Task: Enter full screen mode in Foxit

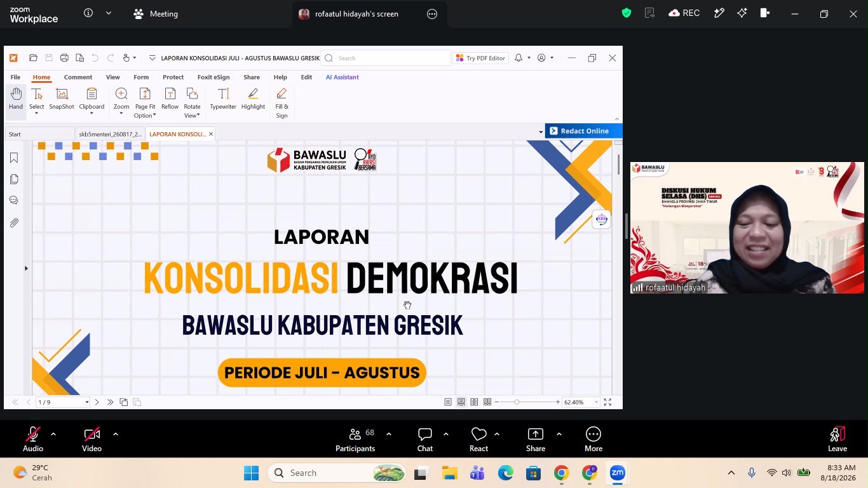Action: click(607, 402)
